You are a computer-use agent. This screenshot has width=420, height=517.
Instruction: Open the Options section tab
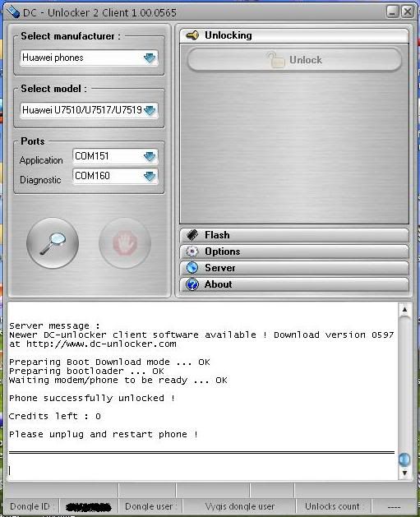[294, 252]
